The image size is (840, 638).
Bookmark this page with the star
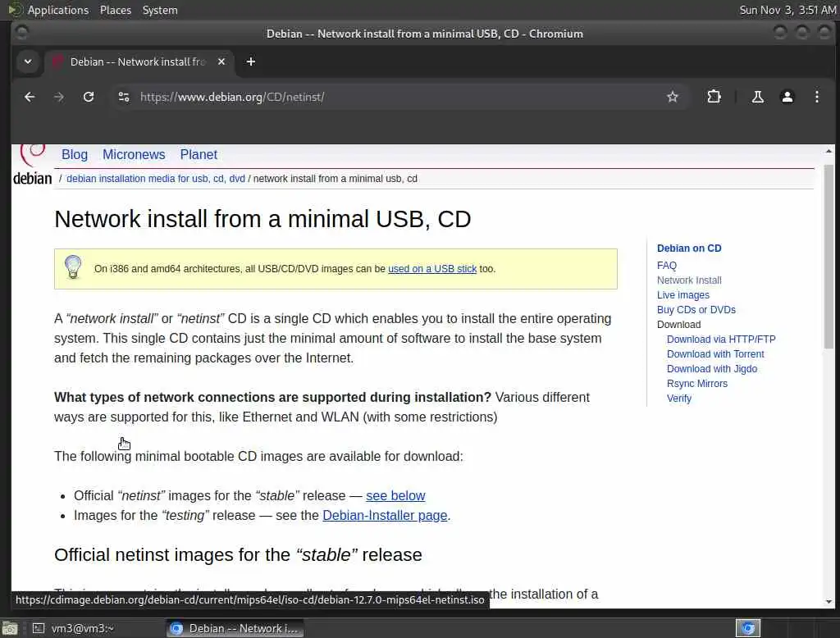(673, 97)
